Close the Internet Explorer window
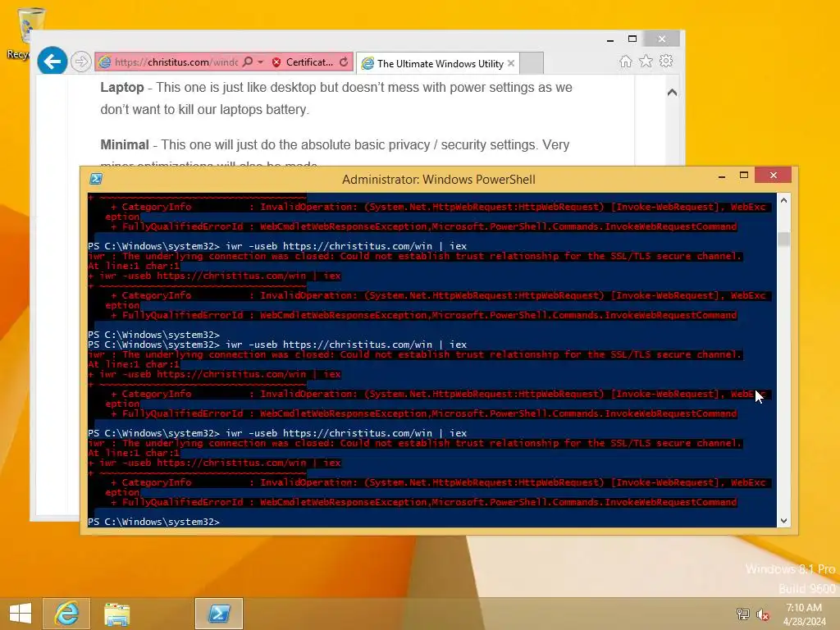The width and height of the screenshot is (840, 630). coord(662,39)
